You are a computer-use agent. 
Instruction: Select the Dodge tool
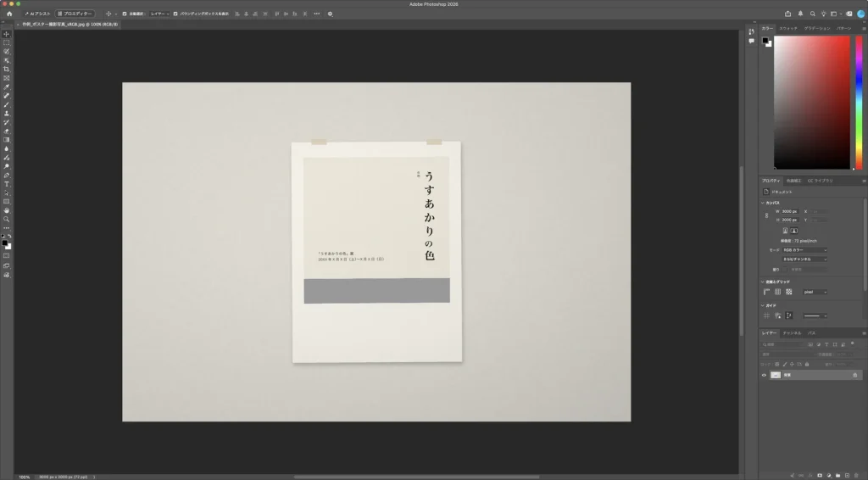pyautogui.click(x=7, y=167)
